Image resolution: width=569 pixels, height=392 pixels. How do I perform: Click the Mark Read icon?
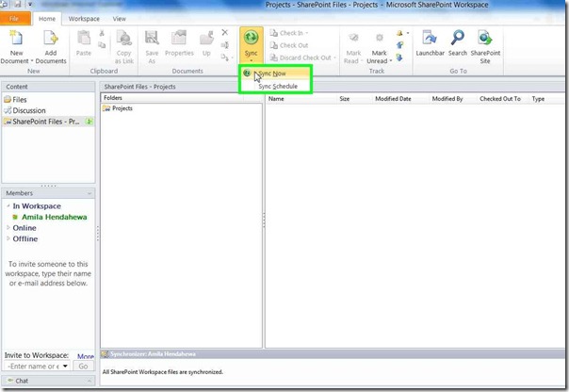354,38
